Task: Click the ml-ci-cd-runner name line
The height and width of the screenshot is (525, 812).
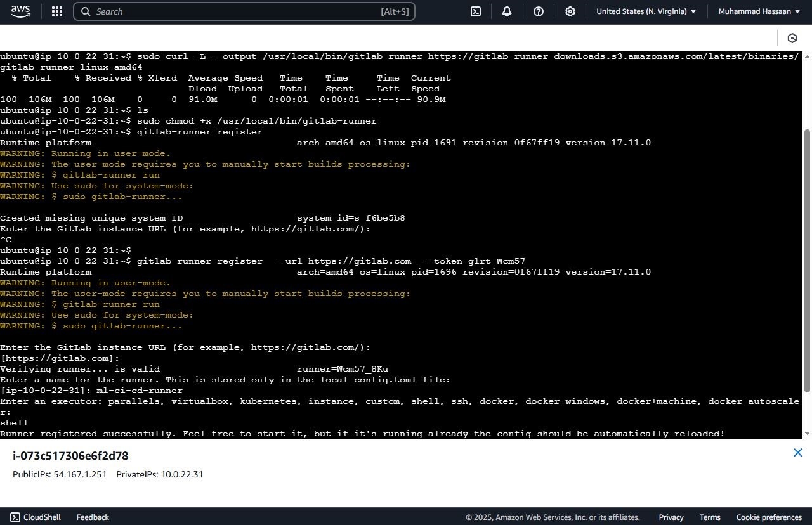Action: [x=91, y=391]
